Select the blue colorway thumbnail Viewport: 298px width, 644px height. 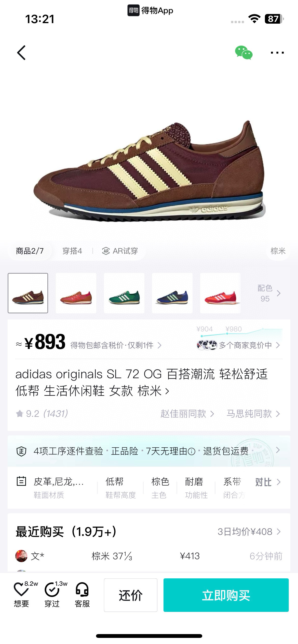(172, 293)
